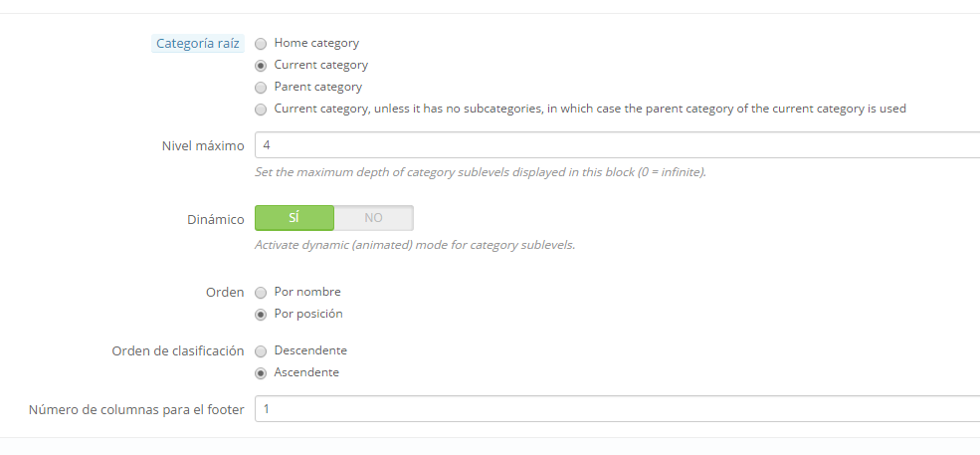The height and width of the screenshot is (455, 980).
Task: Set sort order to Ascendente
Action: click(261, 373)
